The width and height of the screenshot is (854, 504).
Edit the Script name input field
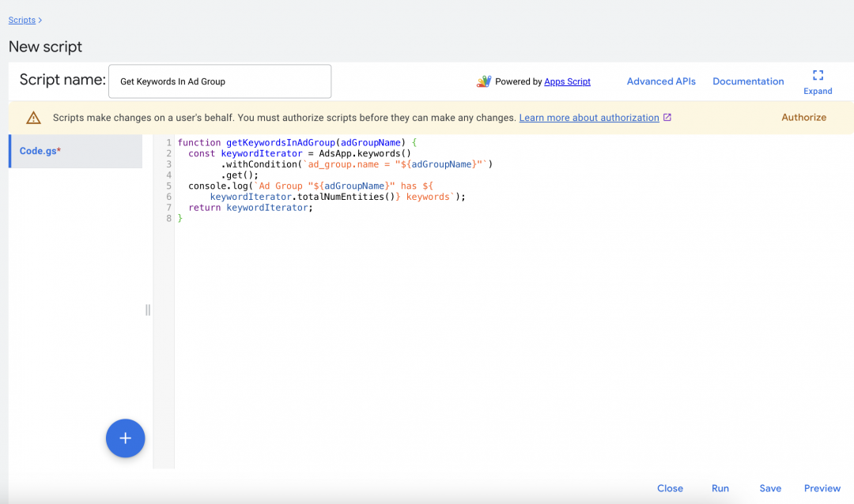pos(220,81)
